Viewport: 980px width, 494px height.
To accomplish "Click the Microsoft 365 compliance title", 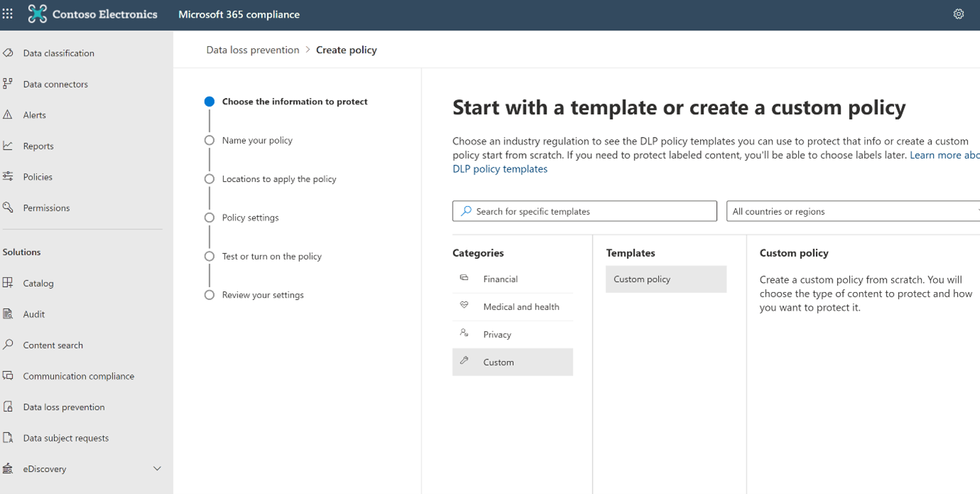I will click(239, 14).
